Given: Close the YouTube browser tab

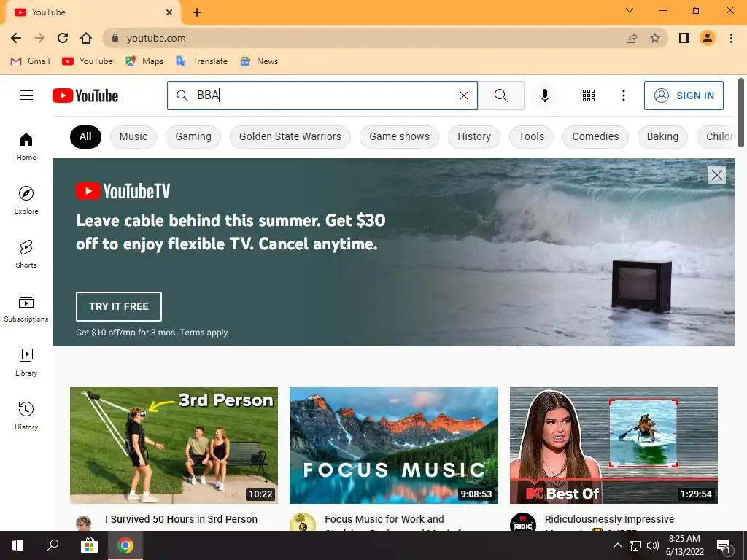Looking at the screenshot, I should click(169, 12).
